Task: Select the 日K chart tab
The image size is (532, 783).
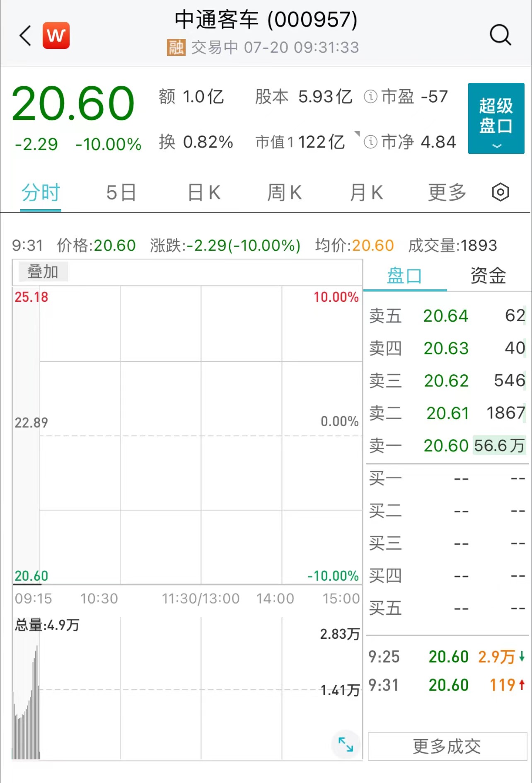Action: point(204,193)
